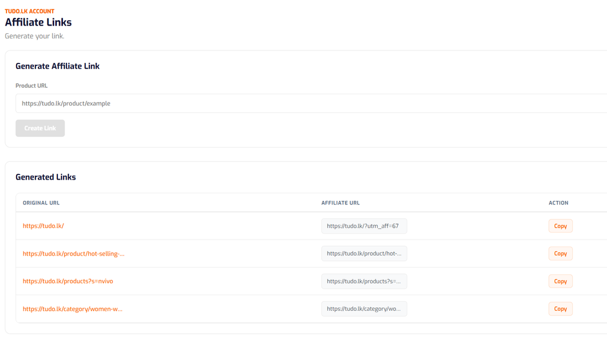This screenshot has height=364, width=607.
Task: Click the Product URL label
Action: tap(31, 85)
